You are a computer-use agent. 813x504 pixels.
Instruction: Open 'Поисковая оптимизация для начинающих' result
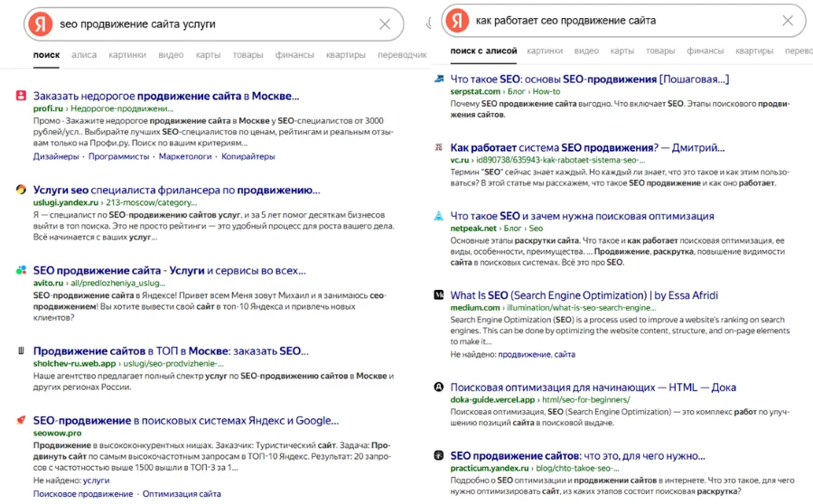593,387
